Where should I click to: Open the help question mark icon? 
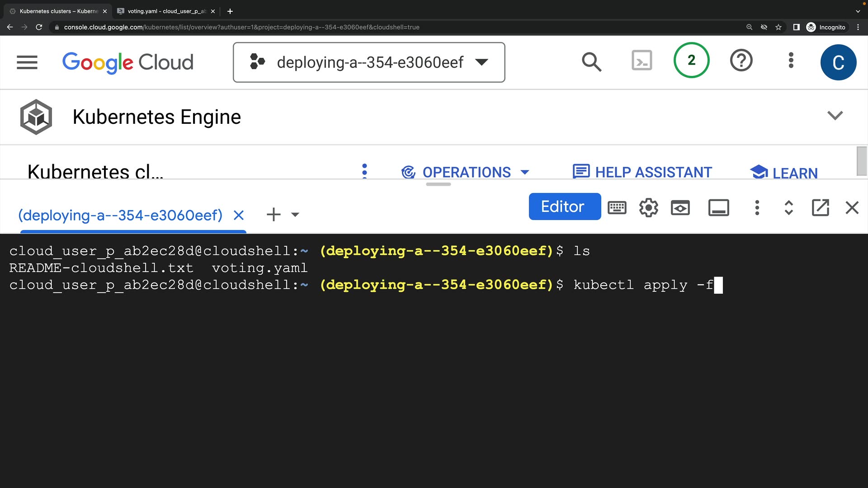coord(741,61)
